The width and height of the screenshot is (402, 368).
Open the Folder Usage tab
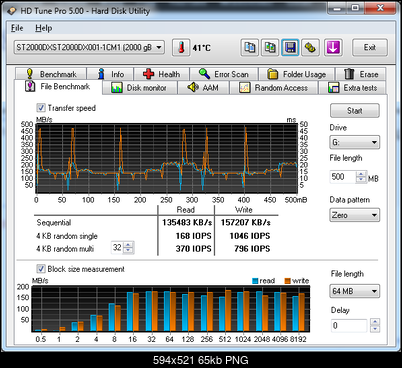coord(297,74)
